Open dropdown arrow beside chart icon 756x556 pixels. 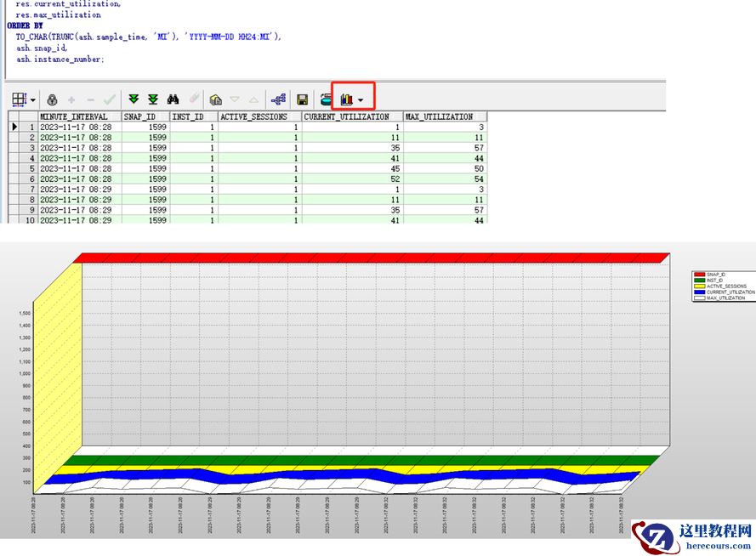click(x=361, y=100)
